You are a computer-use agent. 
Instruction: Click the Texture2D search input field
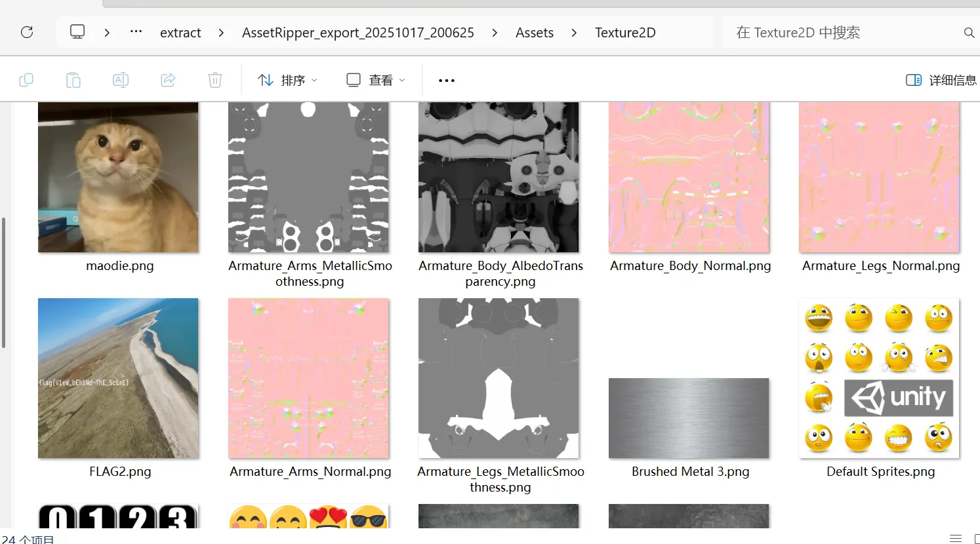coord(840,33)
